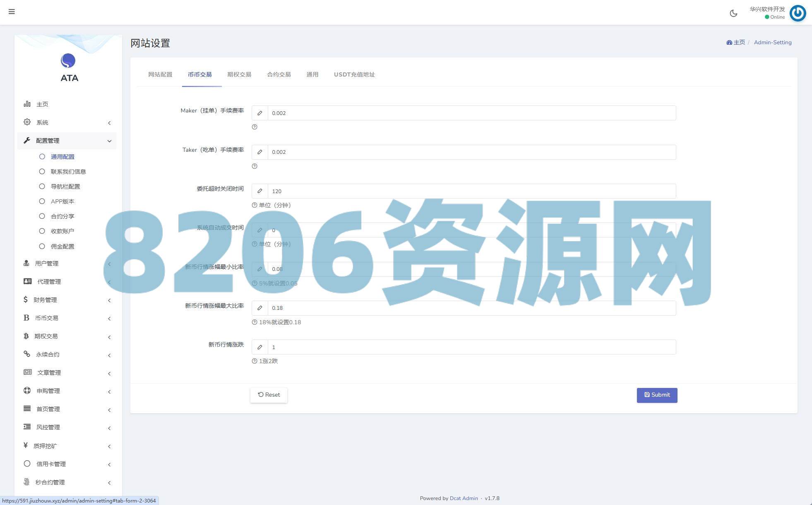Screen dimensions: 812x505
Task: Switch to dark mode via moon icon
Action: tap(733, 13)
